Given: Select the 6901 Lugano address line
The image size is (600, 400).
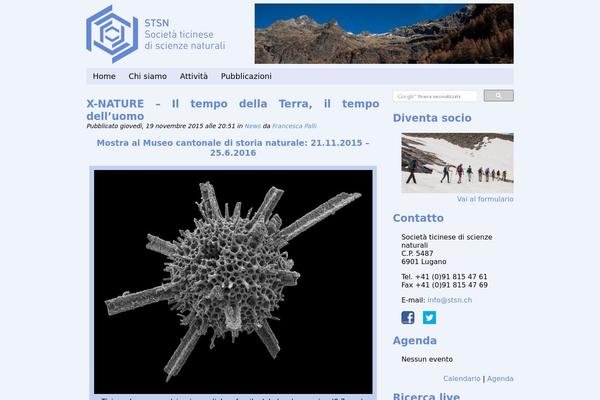Looking at the screenshot, I should coord(424,262).
